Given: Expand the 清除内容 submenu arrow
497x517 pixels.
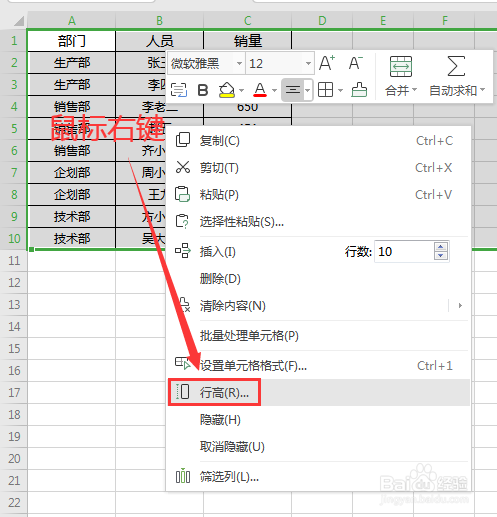Looking at the screenshot, I should tap(460, 306).
